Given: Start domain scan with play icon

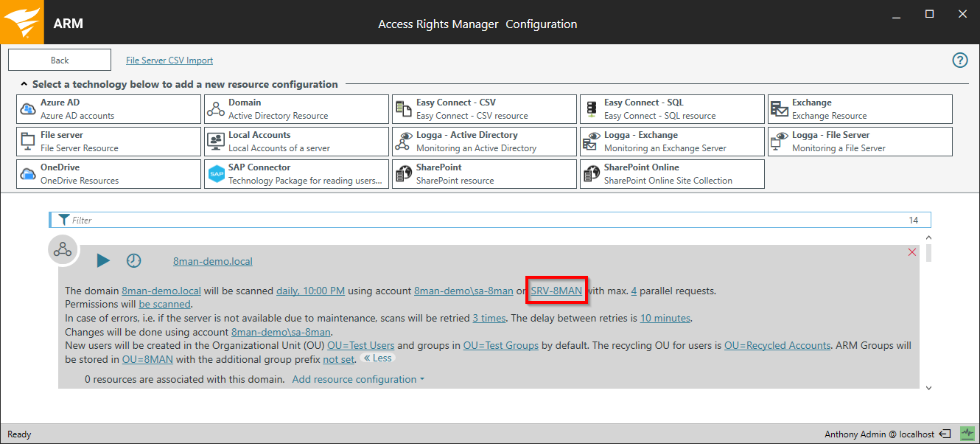Looking at the screenshot, I should click(103, 260).
